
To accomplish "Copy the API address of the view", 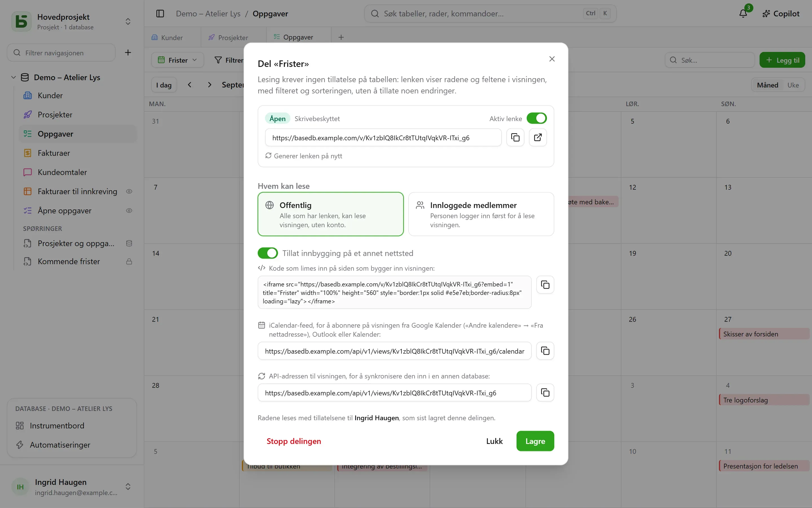I will click(x=545, y=392).
